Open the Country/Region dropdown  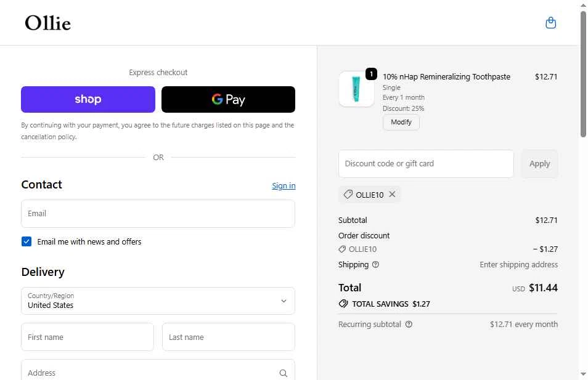click(158, 301)
